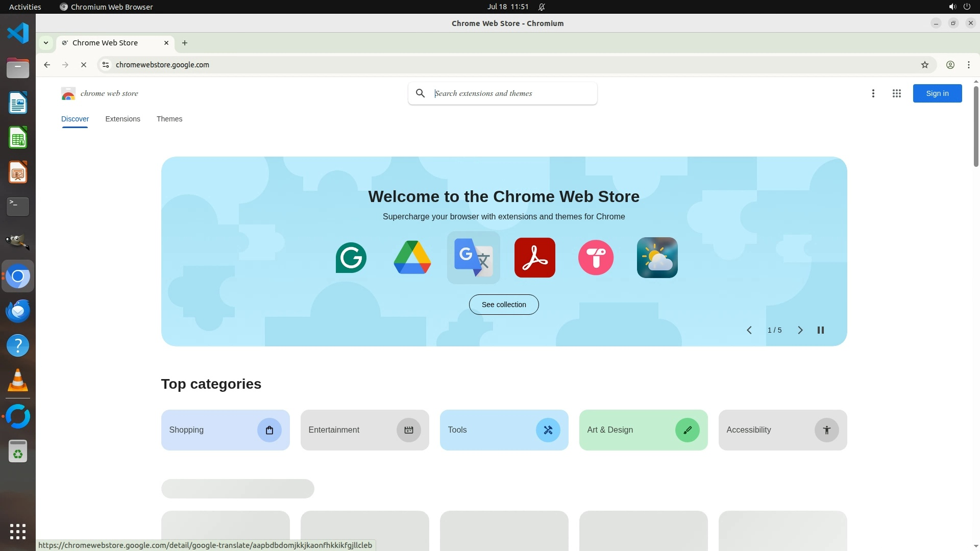Screen dimensions: 980x551
Task: Click the See collection button
Action: point(503,305)
